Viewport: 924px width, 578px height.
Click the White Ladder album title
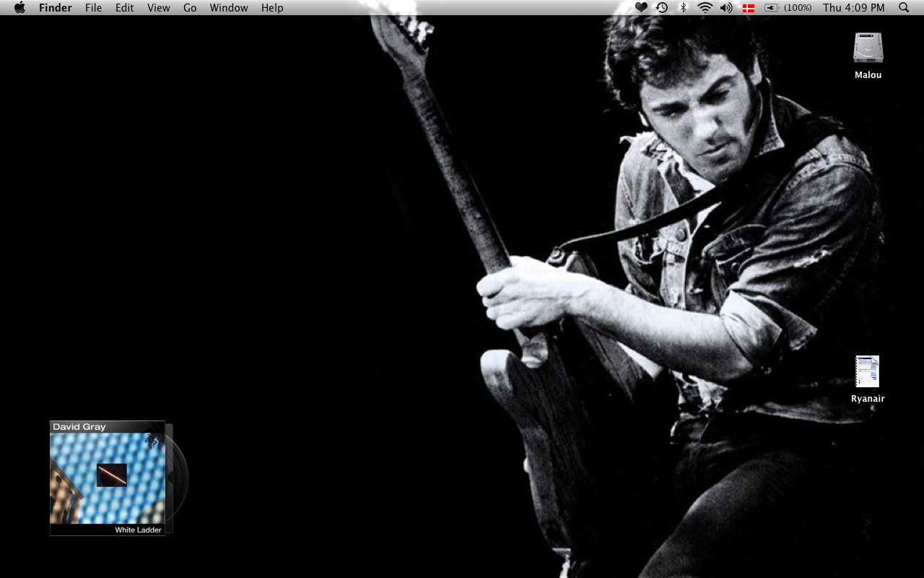coord(138,530)
